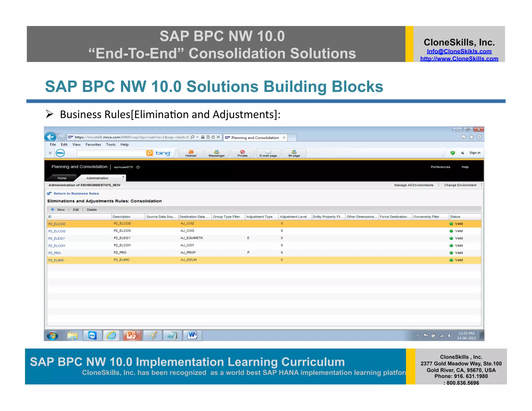Click Sign in on the toolbar
The width and height of the screenshot is (532, 411).
pyautogui.click(x=475, y=153)
